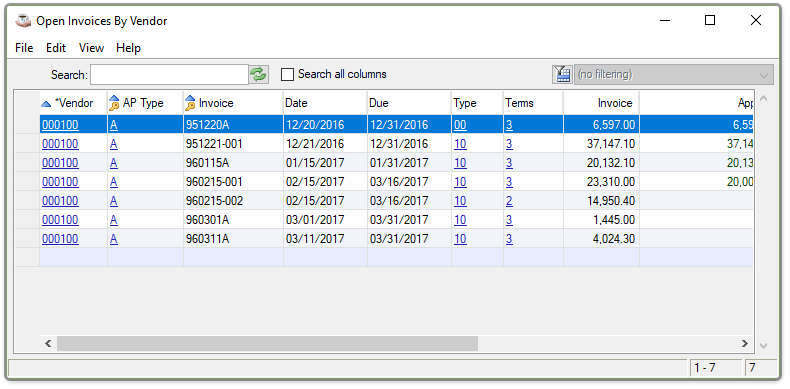Click the Open Invoices app title icon
Viewport: 790px width, 389px height.
23,21
